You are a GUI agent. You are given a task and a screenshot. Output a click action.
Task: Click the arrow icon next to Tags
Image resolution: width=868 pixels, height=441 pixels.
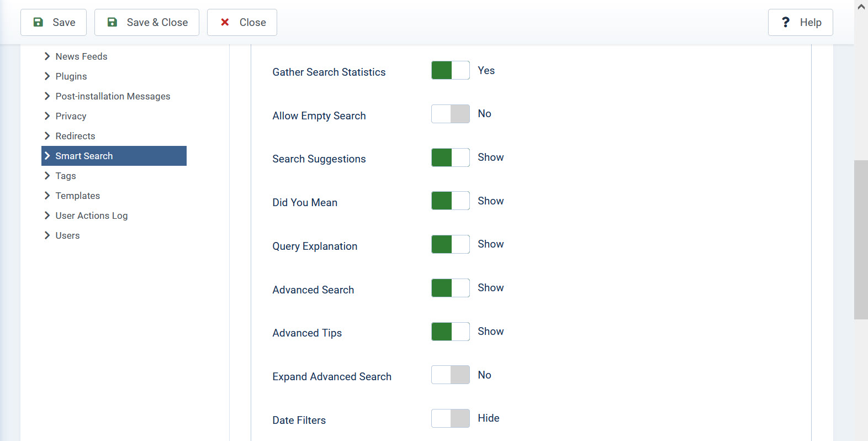click(x=47, y=175)
